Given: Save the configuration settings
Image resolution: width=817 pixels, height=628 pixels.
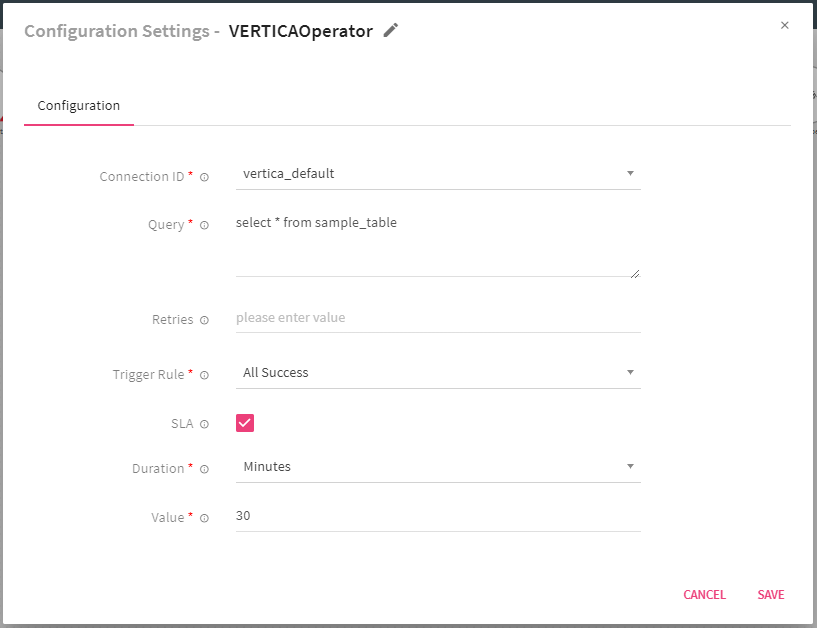Looking at the screenshot, I should [770, 595].
